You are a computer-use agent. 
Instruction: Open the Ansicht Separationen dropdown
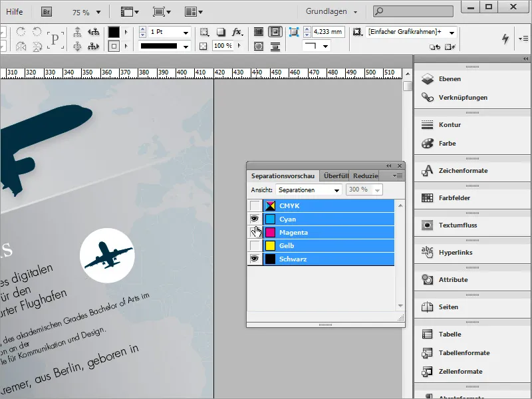click(x=309, y=190)
